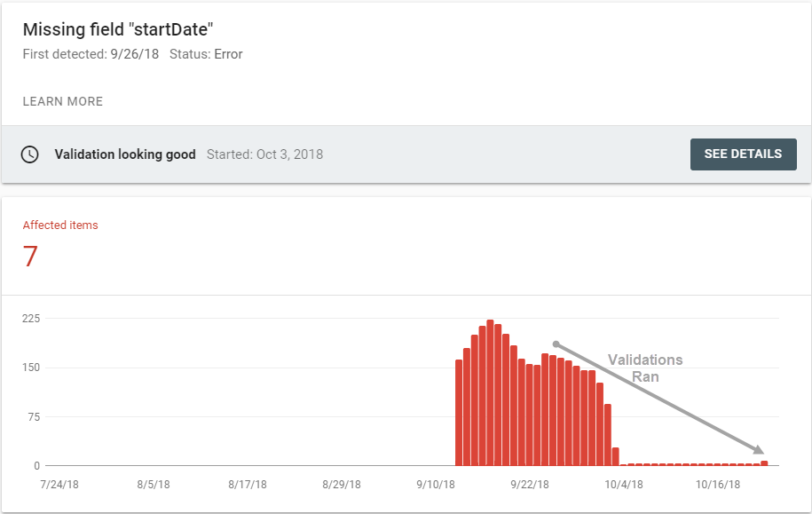Open SEE DETAILS for validation
812x514 pixels.
coord(743,154)
